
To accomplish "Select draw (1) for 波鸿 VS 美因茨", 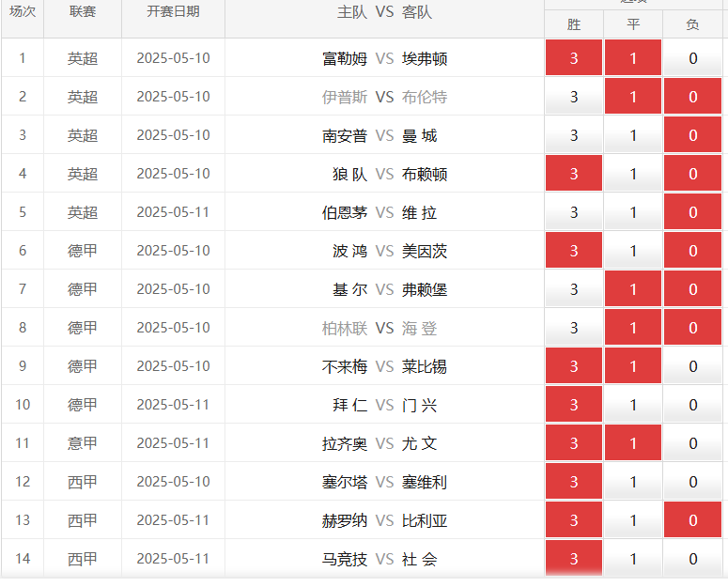I will (633, 250).
